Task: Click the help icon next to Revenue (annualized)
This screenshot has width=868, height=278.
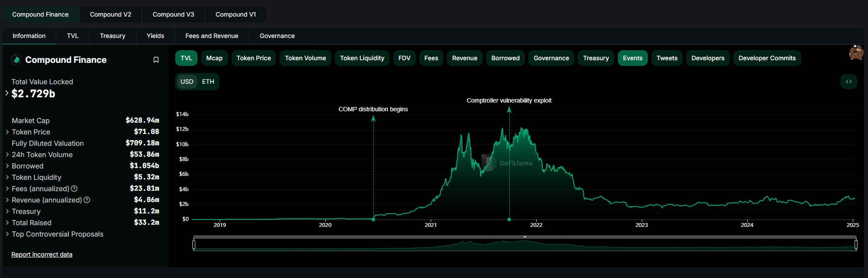Action: [87, 200]
